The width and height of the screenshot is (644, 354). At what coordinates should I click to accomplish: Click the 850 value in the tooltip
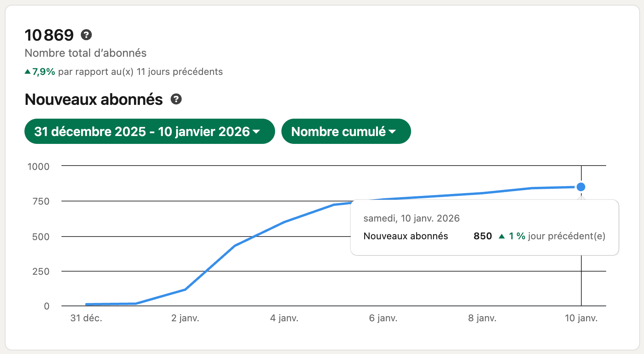[x=482, y=236]
